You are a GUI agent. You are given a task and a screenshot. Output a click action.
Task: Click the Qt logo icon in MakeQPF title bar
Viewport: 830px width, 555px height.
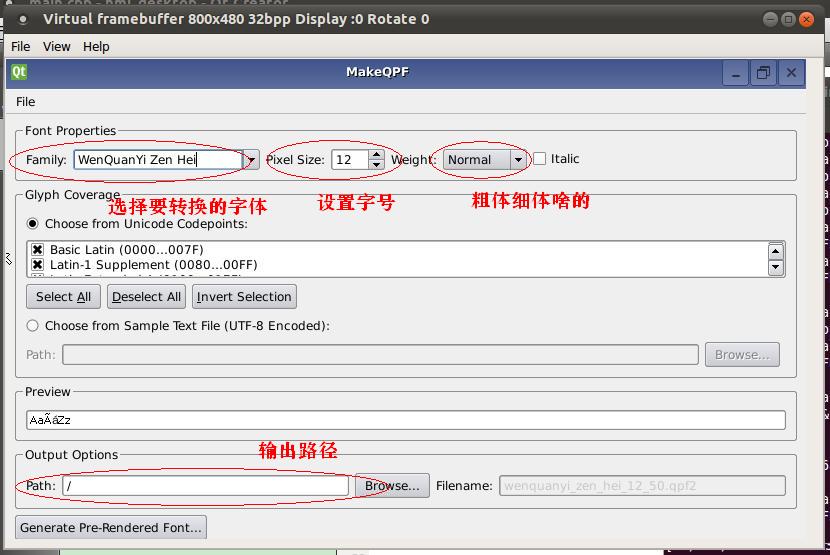19,72
